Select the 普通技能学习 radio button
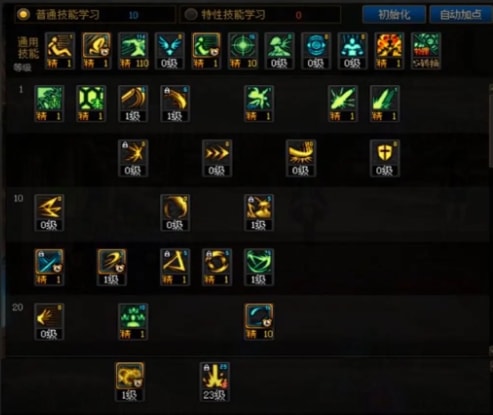493x415 pixels. 23,14
